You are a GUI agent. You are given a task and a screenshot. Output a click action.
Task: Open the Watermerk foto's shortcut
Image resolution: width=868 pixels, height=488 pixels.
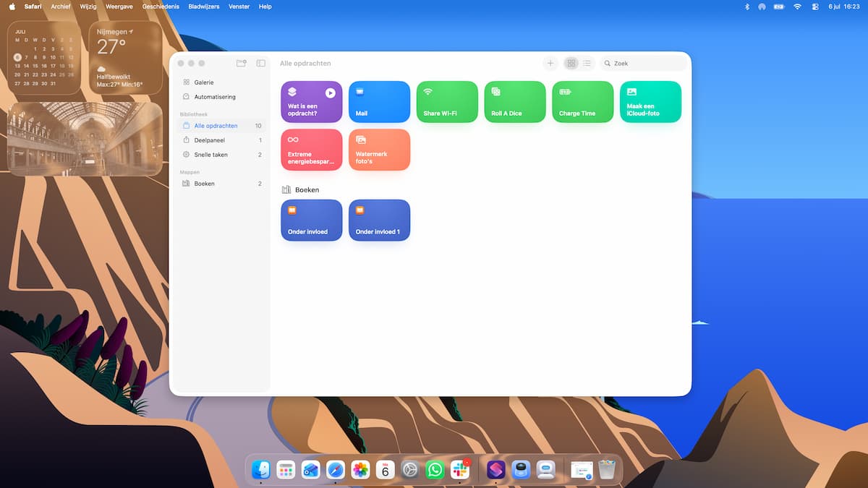pyautogui.click(x=379, y=150)
